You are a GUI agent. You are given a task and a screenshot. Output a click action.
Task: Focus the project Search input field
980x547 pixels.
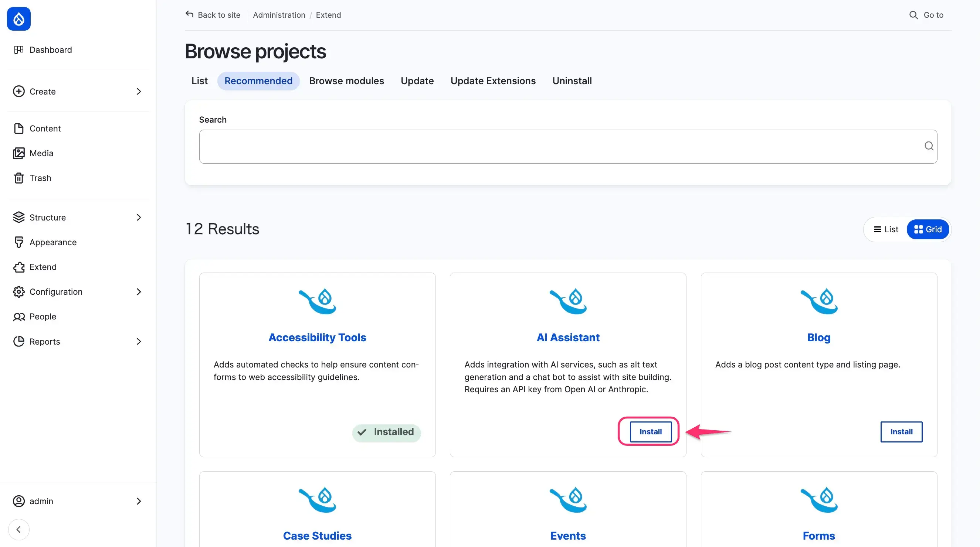click(559, 147)
